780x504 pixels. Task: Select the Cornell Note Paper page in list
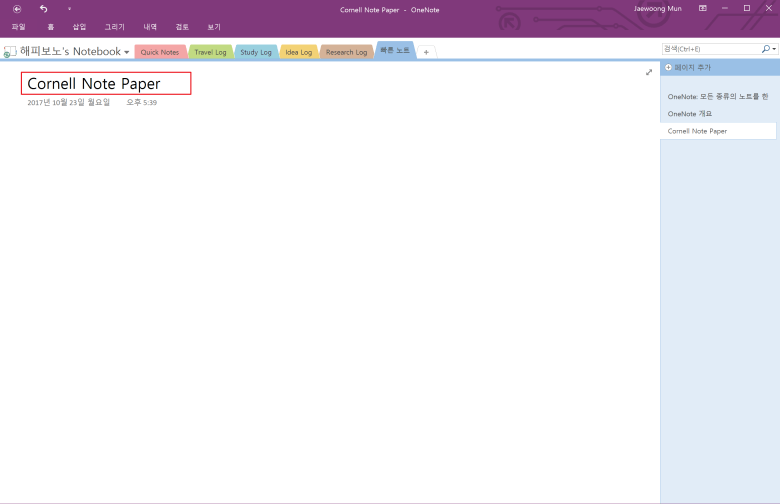(x=718, y=131)
